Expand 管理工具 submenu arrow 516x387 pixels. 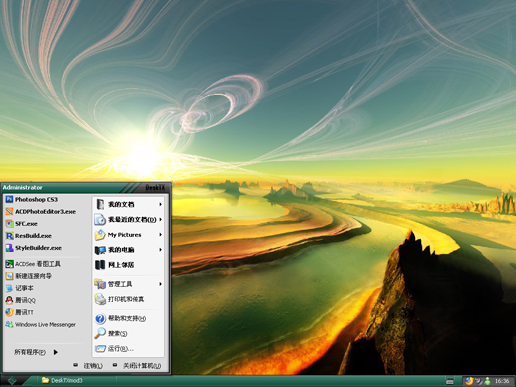point(160,284)
